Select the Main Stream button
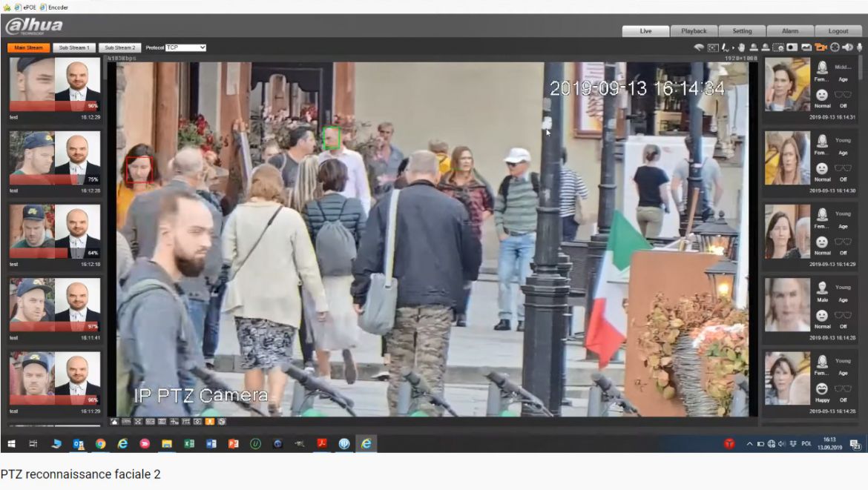868x490 pixels. (29, 47)
